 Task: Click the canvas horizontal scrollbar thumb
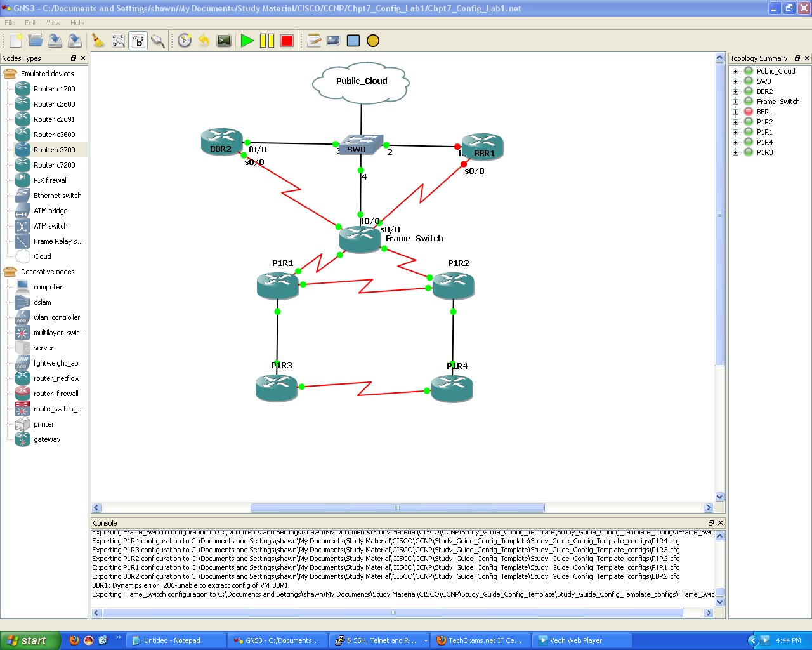(x=398, y=507)
